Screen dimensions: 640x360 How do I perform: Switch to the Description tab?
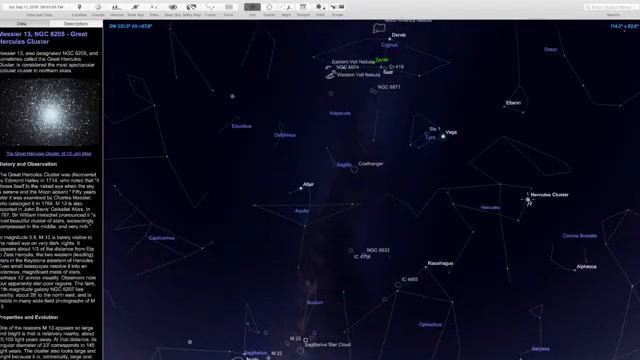point(76,24)
